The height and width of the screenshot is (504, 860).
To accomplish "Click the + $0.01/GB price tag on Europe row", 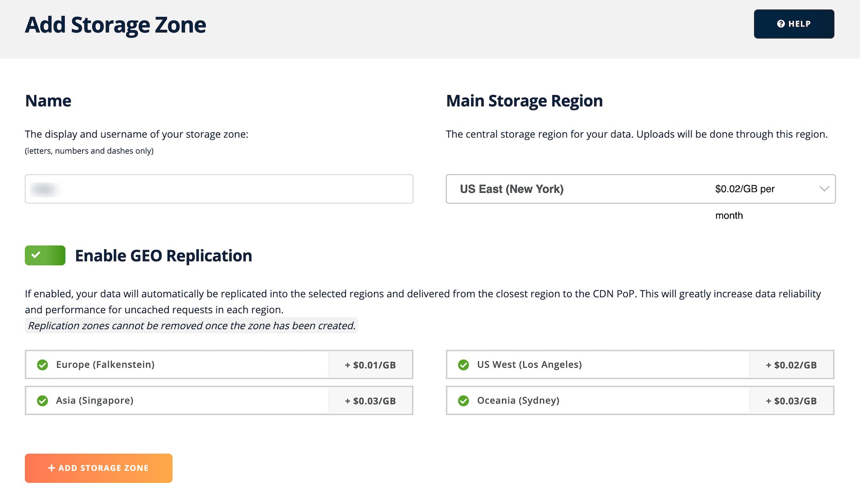I will (x=370, y=365).
